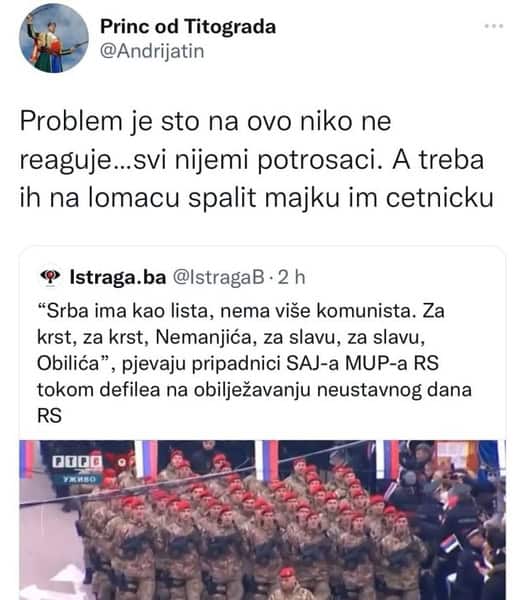Image resolution: width=528 pixels, height=600 pixels.
Task: Click the RTRS channel logo on video
Action: 77,462
